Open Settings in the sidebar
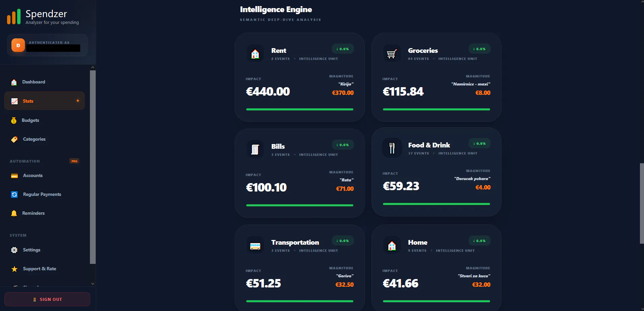 coord(44,250)
